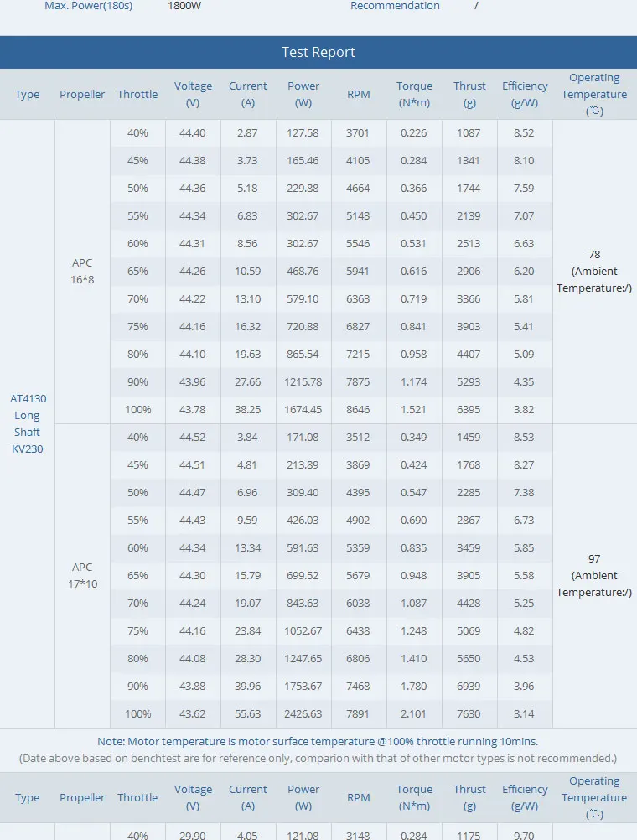Select power value '1674.45'
The height and width of the screenshot is (840, 637).
(303, 410)
